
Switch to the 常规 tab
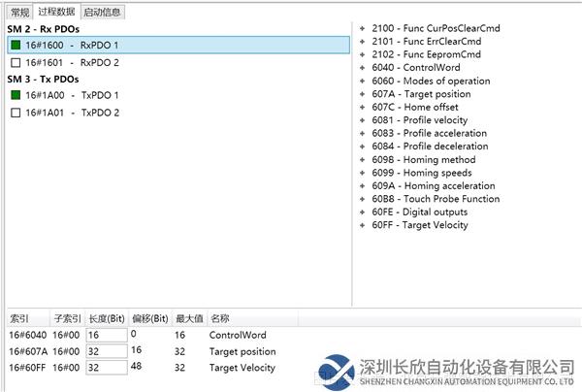19,12
